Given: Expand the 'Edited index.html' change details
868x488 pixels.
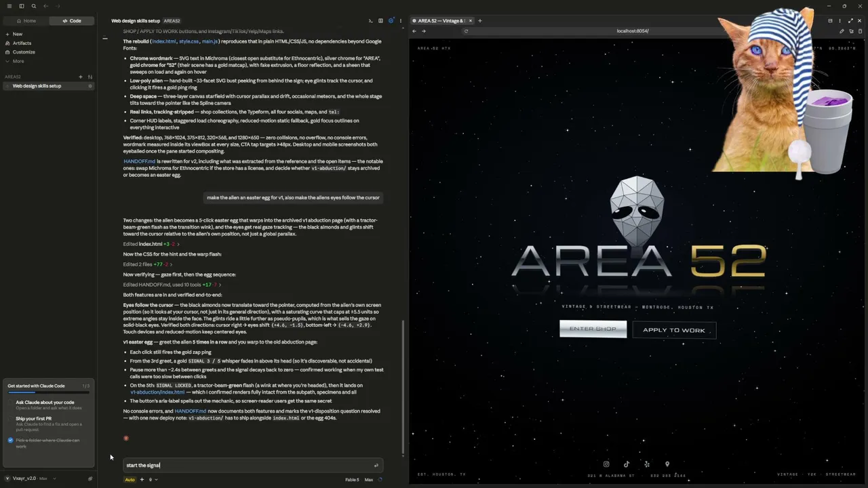Looking at the screenshot, I should click(151, 244).
